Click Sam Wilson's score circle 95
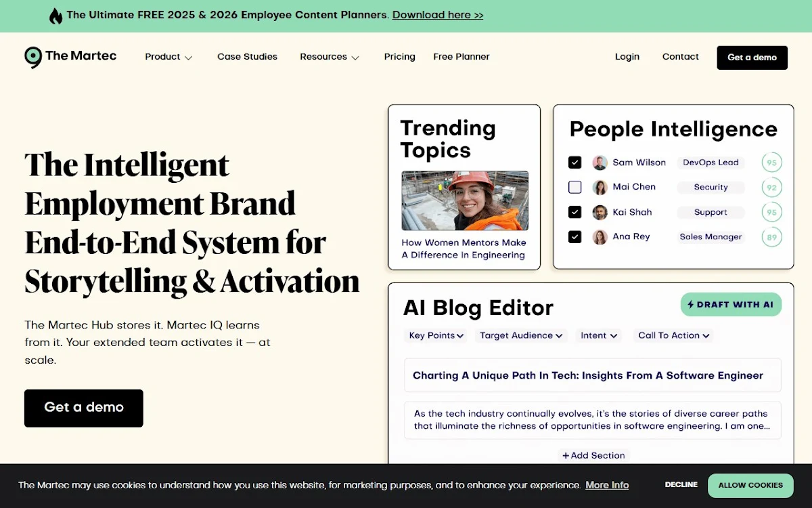This screenshot has height=508, width=812. pos(771,163)
